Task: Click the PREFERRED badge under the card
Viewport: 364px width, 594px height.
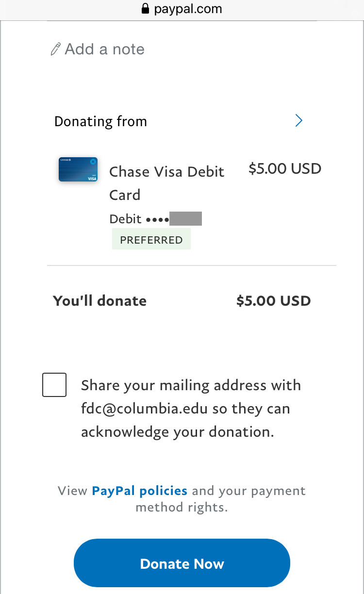Action: 151,240
